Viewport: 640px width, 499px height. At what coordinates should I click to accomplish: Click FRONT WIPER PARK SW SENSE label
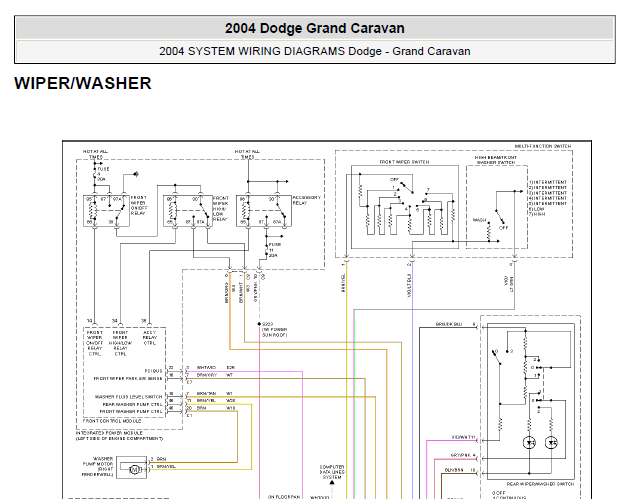128,379
